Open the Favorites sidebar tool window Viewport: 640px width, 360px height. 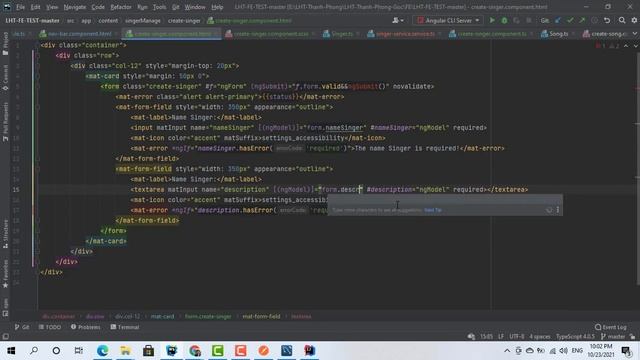5,273
